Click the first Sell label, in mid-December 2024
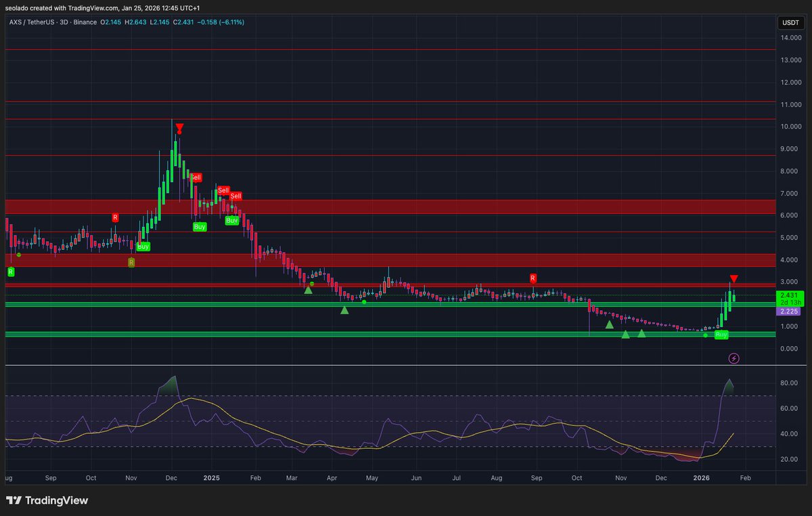Screen dimensions: 812x516 click(x=196, y=177)
